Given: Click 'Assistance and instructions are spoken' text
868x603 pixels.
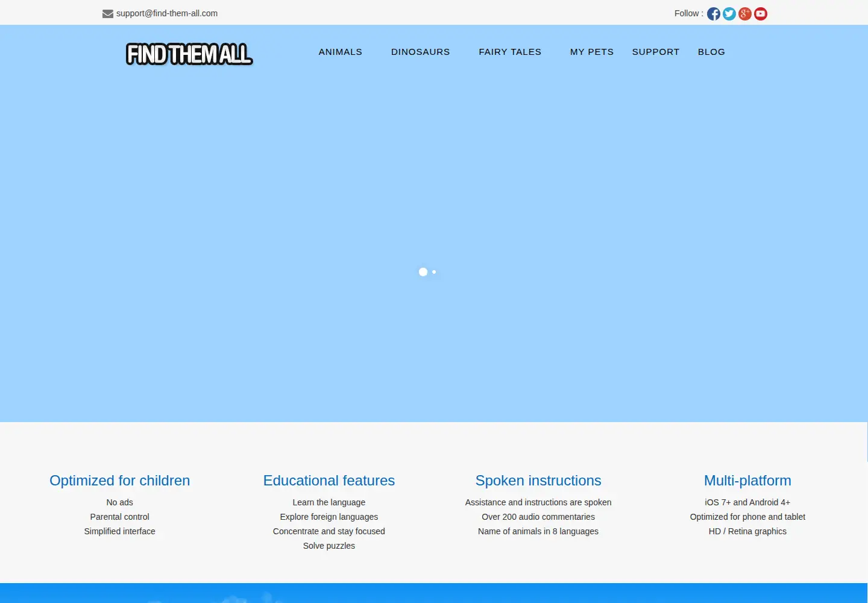Looking at the screenshot, I should 538,502.
